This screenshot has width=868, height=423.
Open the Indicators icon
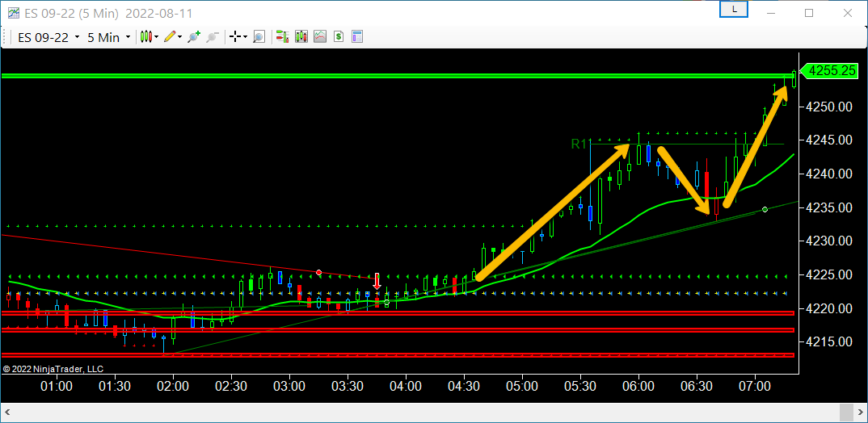point(320,37)
